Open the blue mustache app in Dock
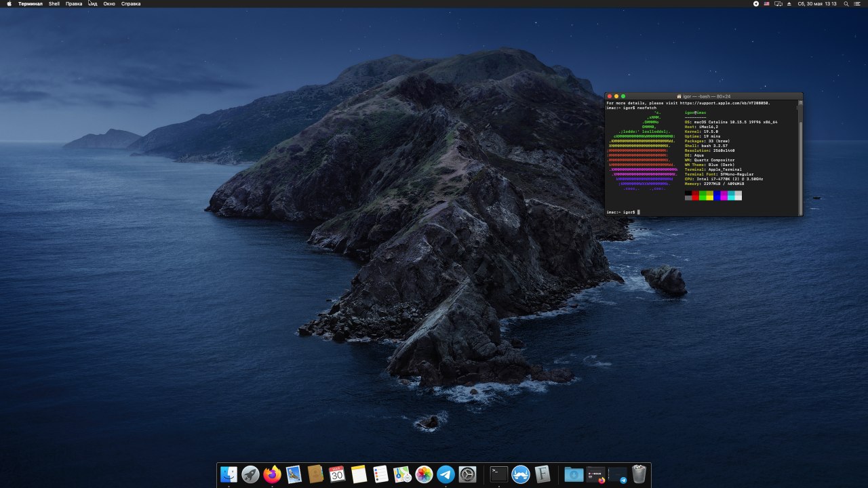 pyautogui.click(x=521, y=474)
